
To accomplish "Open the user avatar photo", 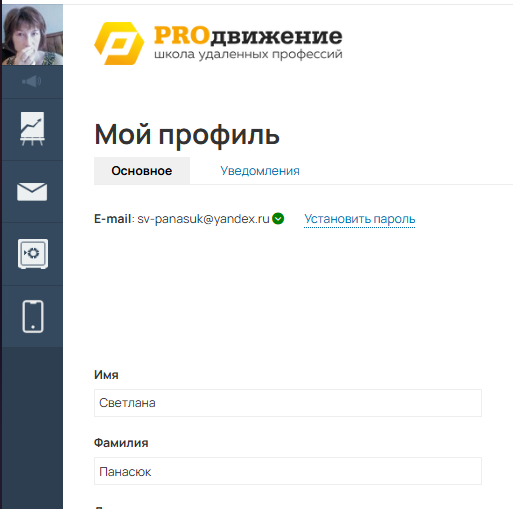I will (x=32, y=35).
